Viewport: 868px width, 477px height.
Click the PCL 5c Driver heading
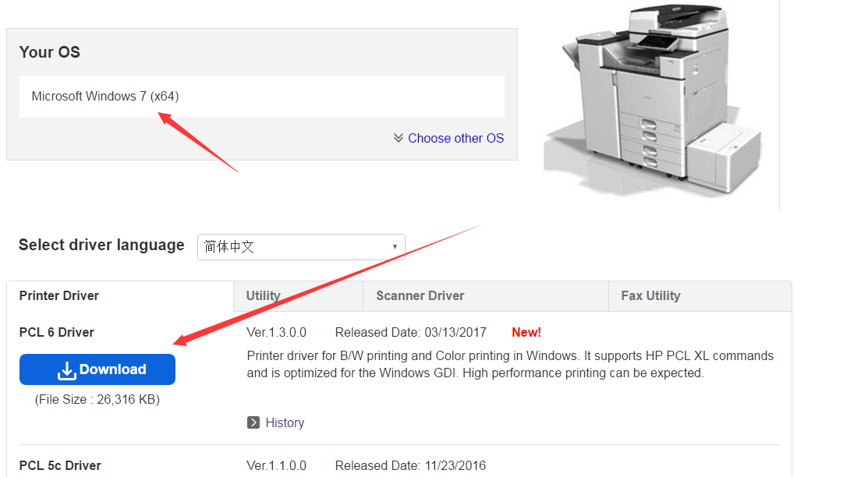click(60, 465)
